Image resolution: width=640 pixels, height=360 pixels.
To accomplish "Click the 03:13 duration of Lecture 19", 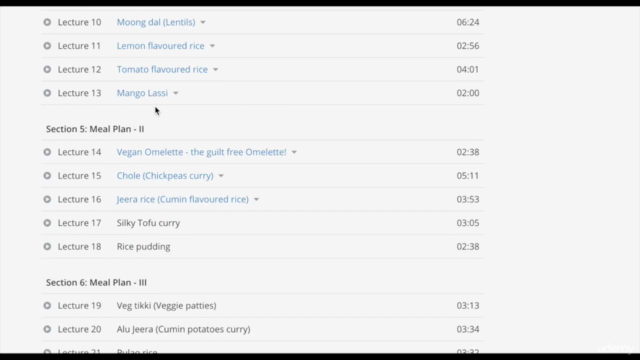I will click(x=468, y=305).
